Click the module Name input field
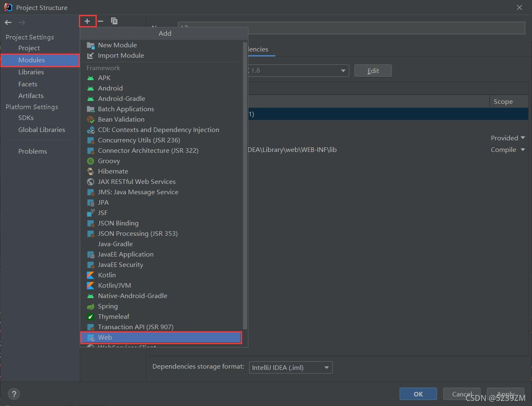The height and width of the screenshot is (406, 532). [x=351, y=27]
